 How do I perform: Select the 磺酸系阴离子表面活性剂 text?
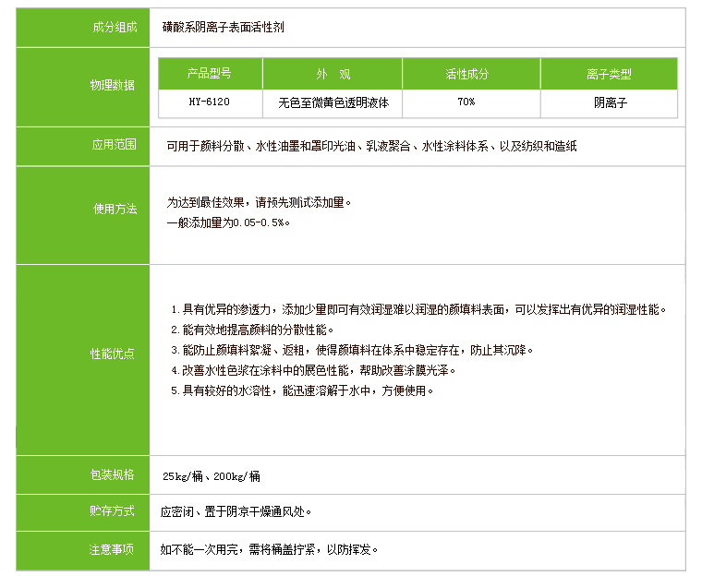click(x=223, y=28)
